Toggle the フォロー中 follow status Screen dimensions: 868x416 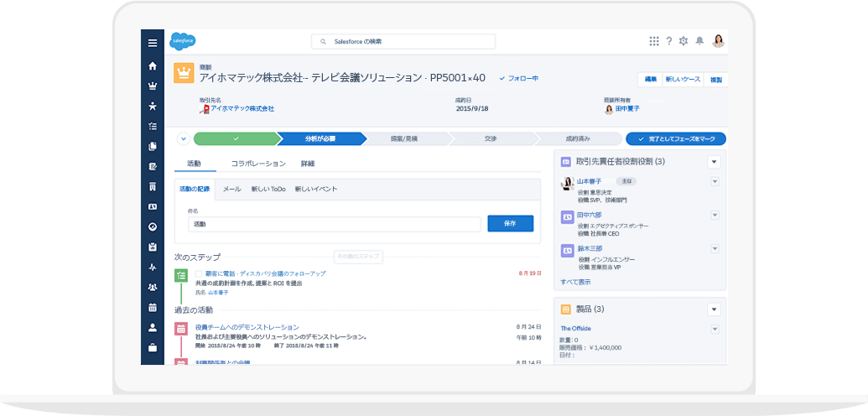click(x=518, y=78)
